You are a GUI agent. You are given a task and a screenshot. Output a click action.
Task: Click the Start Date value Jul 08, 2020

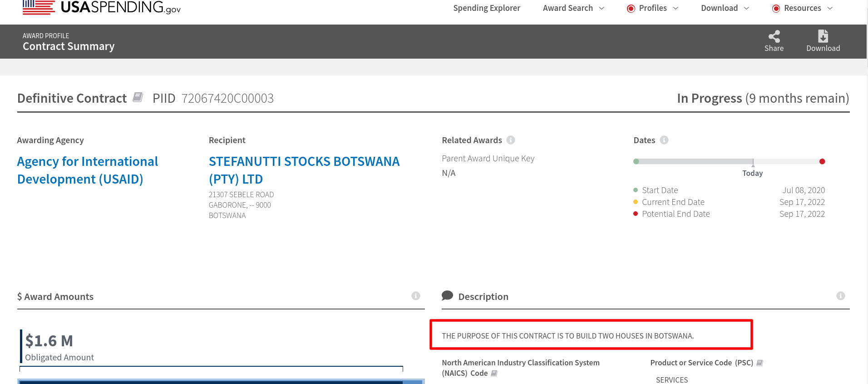tap(804, 190)
